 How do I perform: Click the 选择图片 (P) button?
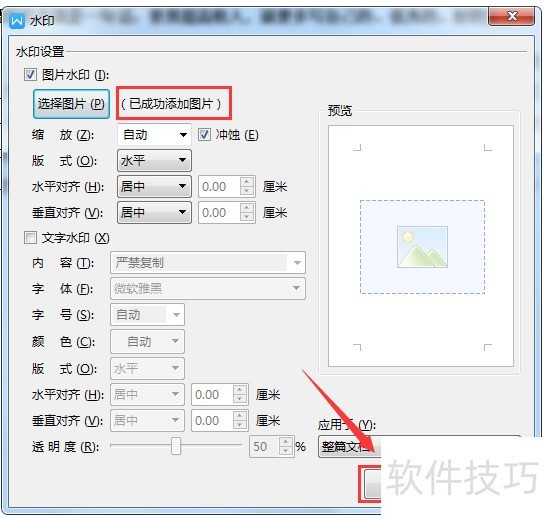click(x=71, y=104)
